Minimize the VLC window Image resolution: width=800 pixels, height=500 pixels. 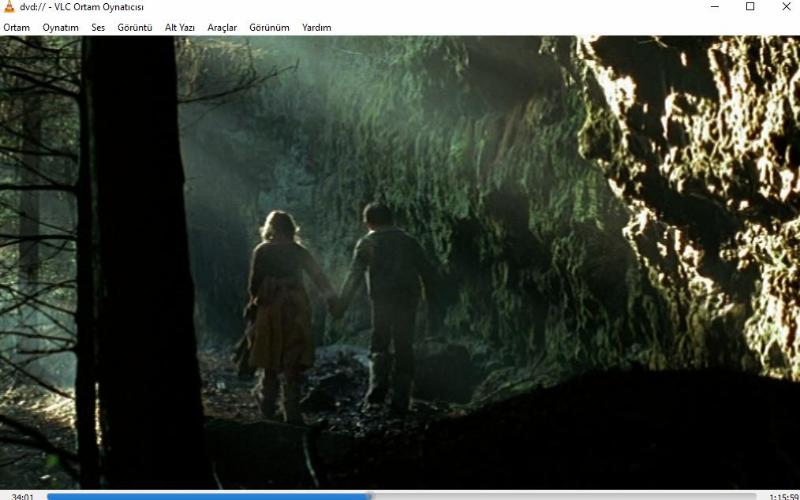pyautogui.click(x=714, y=7)
